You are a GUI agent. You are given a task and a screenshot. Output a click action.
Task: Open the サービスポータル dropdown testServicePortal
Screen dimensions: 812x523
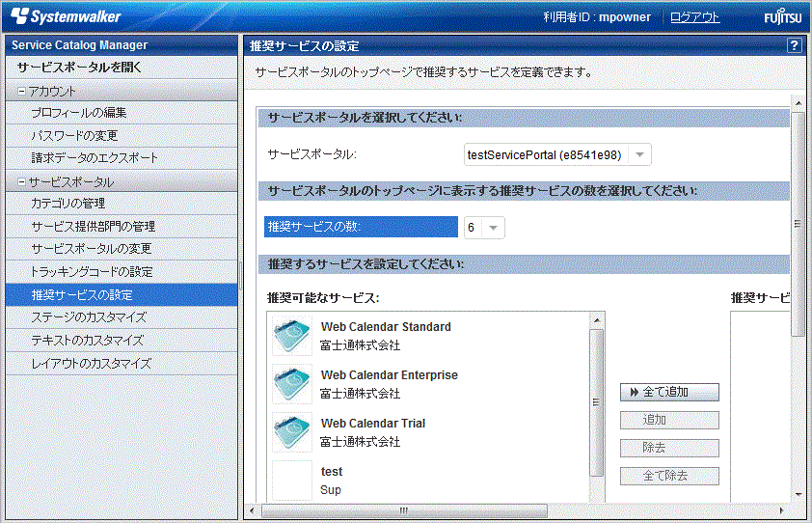557,155
